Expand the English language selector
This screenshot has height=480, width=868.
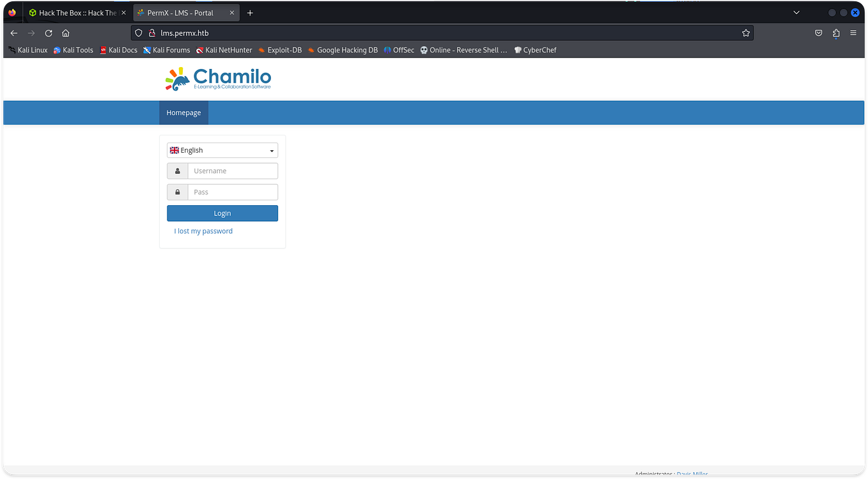point(222,150)
